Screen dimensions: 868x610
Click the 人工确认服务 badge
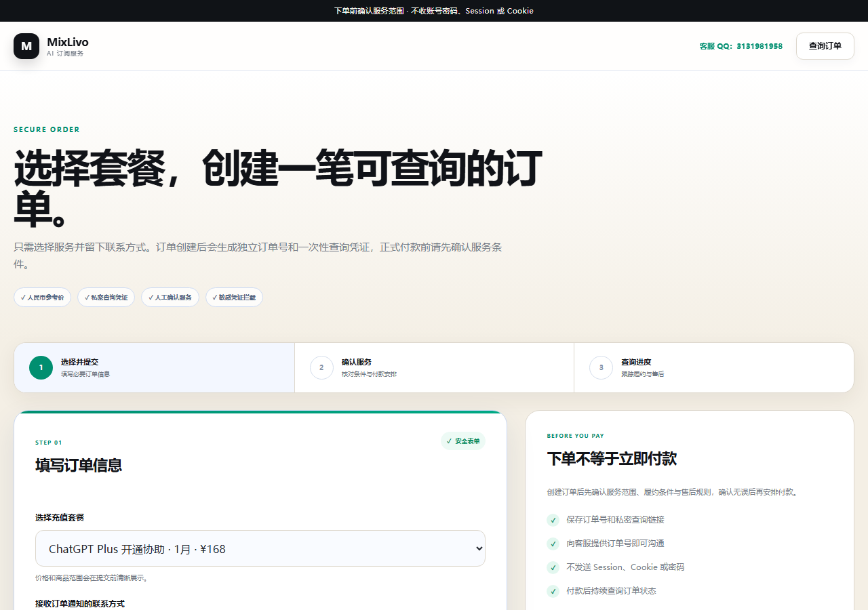click(x=170, y=298)
